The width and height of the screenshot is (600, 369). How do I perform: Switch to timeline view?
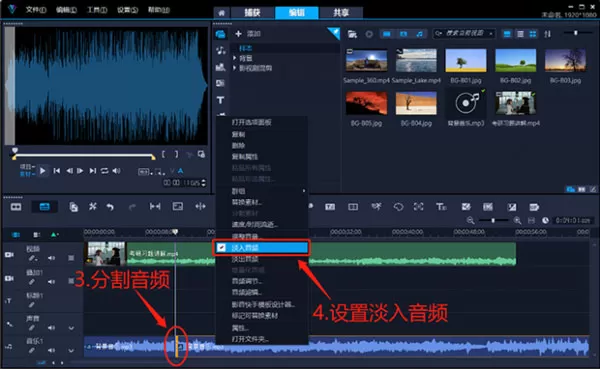tap(44, 207)
